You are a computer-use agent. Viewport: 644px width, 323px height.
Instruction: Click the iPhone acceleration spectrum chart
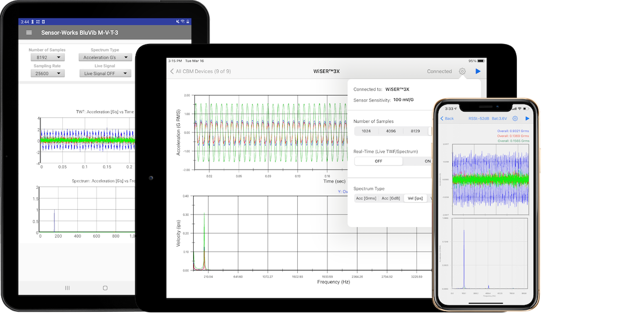point(490,253)
